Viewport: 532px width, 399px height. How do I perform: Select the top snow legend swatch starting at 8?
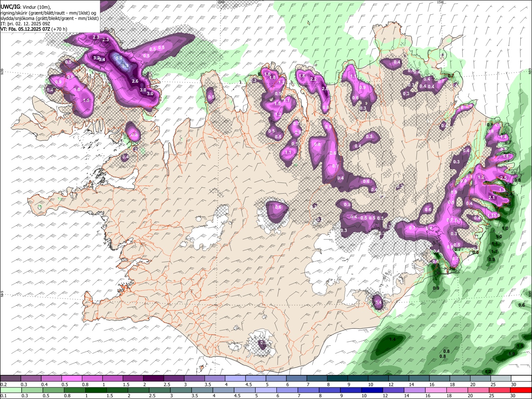(337, 378)
